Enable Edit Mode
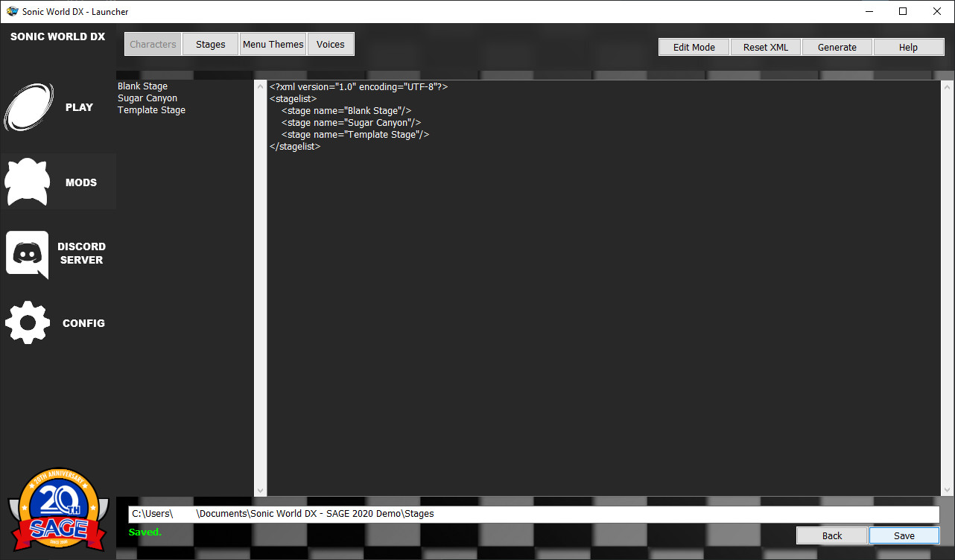The width and height of the screenshot is (955, 560). 693,46
